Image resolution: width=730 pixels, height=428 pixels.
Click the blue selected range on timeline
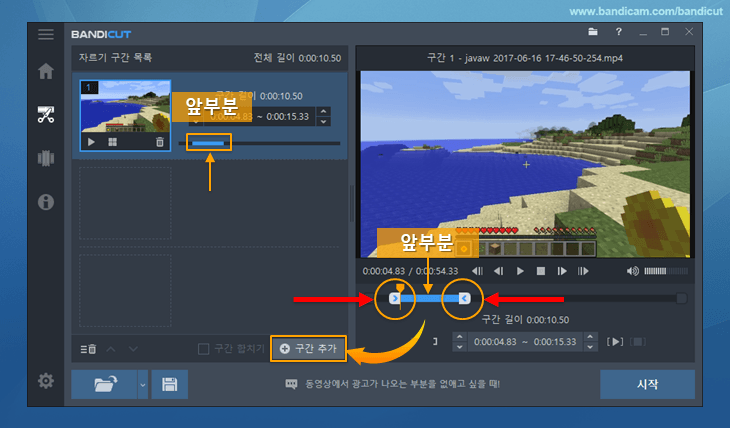pyautogui.click(x=429, y=299)
